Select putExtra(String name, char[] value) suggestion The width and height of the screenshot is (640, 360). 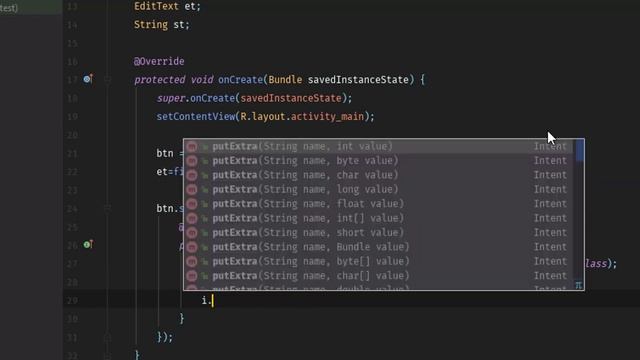pyautogui.click(x=378, y=276)
